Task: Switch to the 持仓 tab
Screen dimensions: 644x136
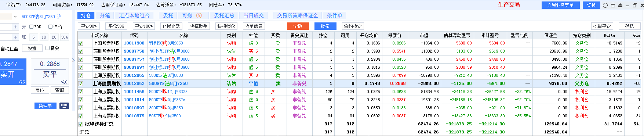Action: (x=86, y=15)
